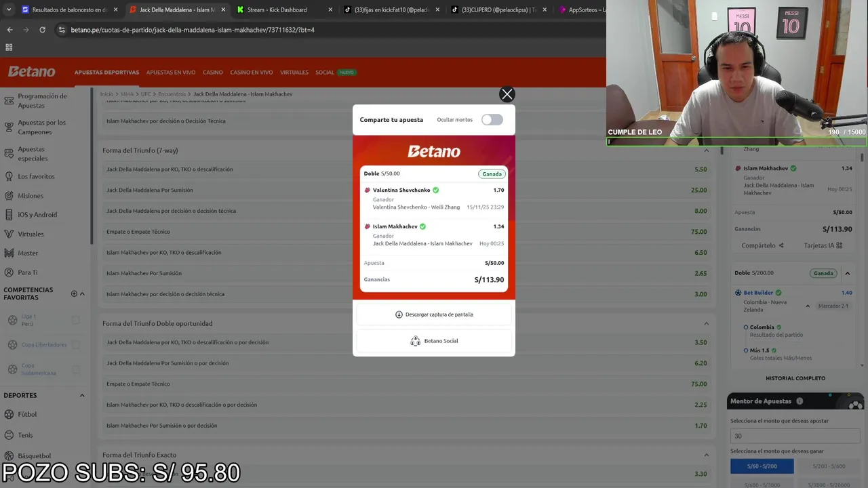Click the Encuentros breadcrumb link
This screenshot has height=488, width=868.
(172, 94)
